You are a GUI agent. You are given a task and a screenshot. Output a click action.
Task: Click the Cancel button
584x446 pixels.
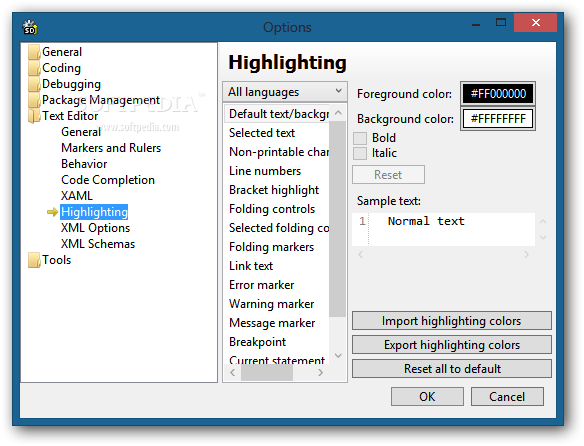tap(507, 396)
